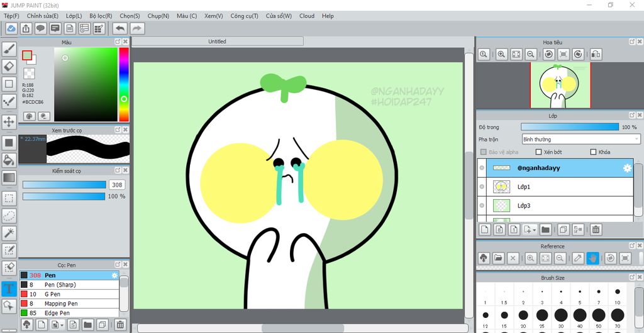Toggle visibility of @nganhadayy layer
The image size is (644, 333).
click(482, 168)
